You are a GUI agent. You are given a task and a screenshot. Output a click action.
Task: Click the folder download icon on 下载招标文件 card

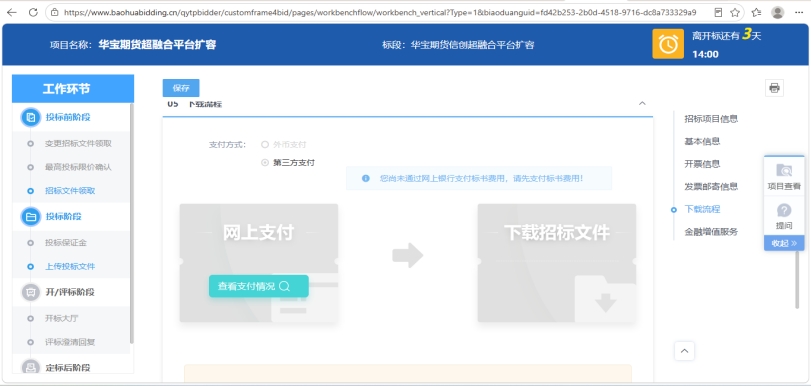click(x=605, y=299)
